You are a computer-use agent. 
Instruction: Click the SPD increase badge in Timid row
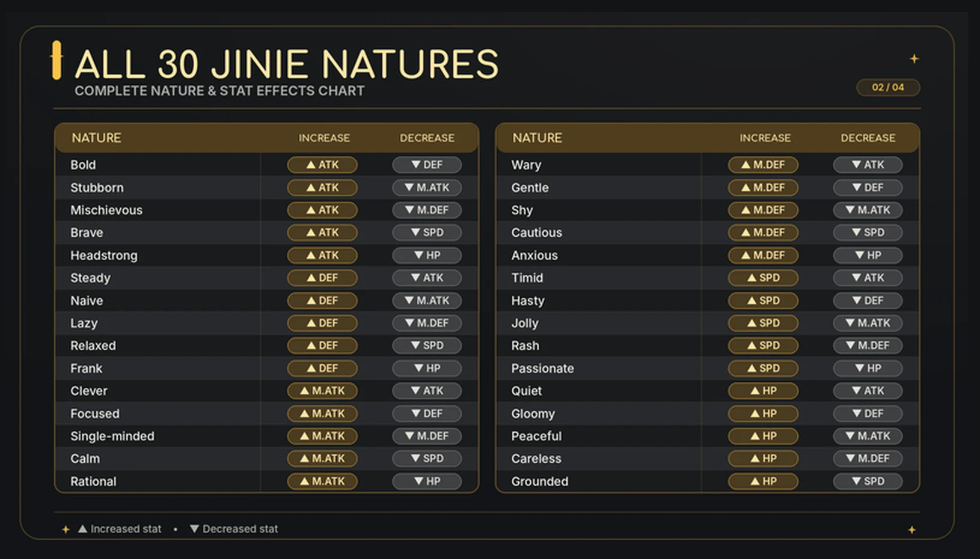coord(763,278)
